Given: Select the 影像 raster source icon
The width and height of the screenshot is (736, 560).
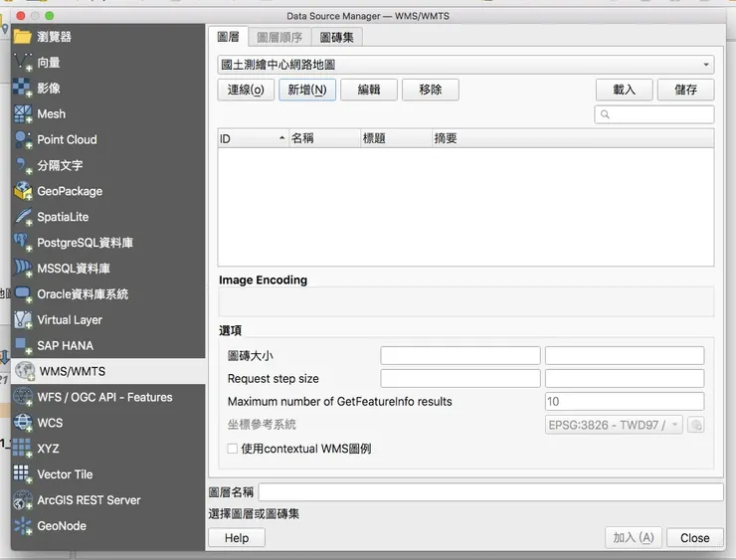Looking at the screenshot, I should pos(23,89).
